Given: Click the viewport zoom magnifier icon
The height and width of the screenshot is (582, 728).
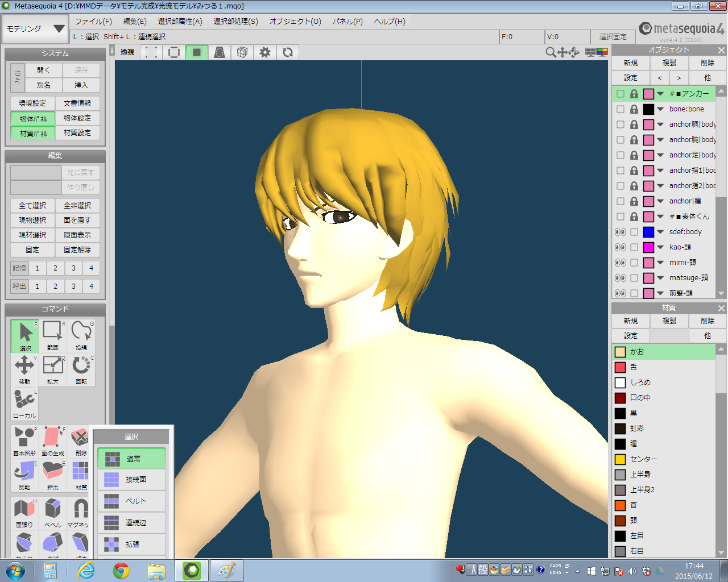Looking at the screenshot, I should point(551,52).
